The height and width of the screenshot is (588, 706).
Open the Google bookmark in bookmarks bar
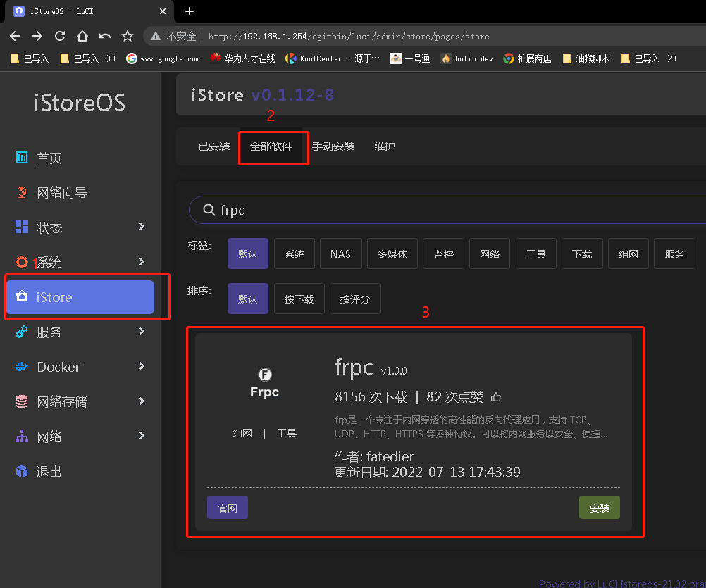pyautogui.click(x=163, y=58)
